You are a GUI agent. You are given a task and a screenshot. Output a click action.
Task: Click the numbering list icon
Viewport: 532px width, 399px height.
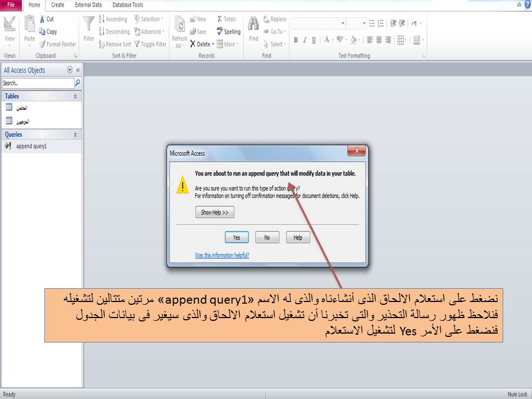[381, 23]
